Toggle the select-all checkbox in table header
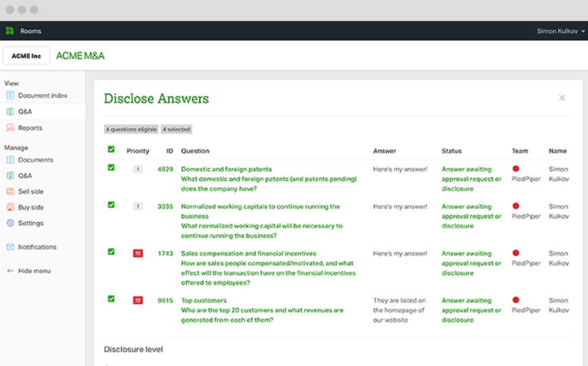588x366 pixels. pos(111,150)
